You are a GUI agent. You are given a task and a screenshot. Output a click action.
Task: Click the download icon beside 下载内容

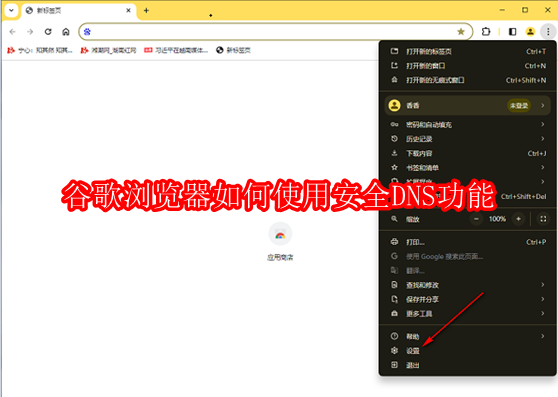point(394,153)
